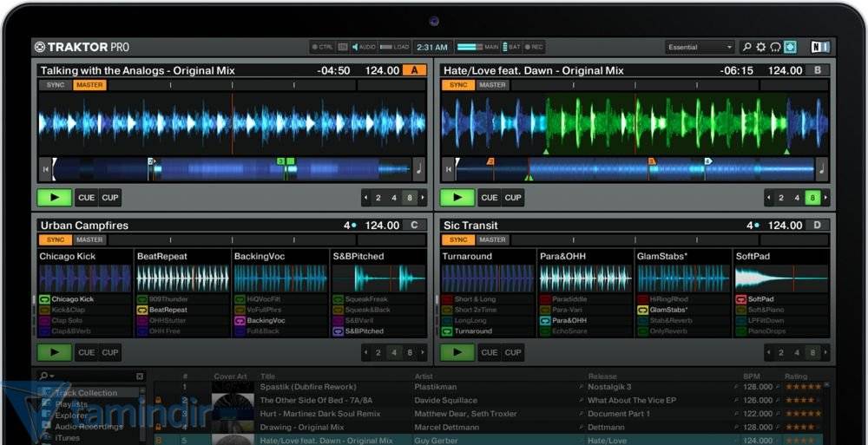Open the Explorer browser folder
This screenshot has height=445, width=868.
71,416
